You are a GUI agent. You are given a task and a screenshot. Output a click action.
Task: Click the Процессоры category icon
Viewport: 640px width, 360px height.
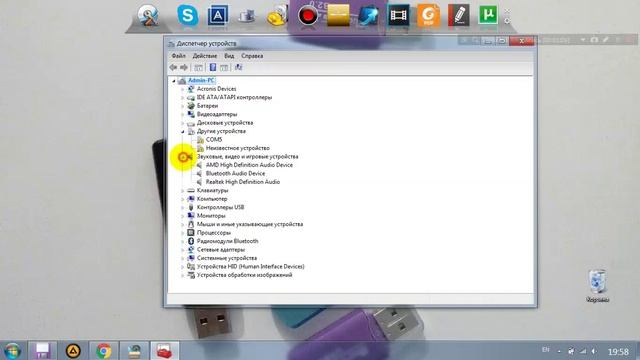tap(191, 233)
